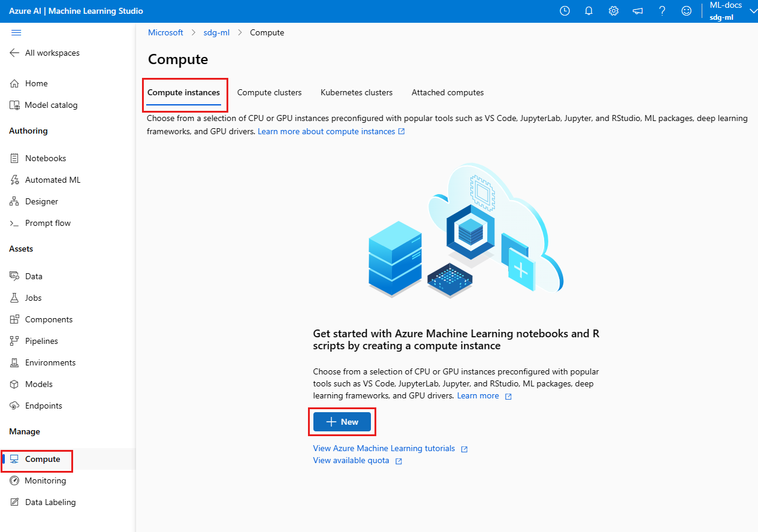Viewport: 758px width, 532px height.
Task: Create a compute instance with the New button
Action: tap(342, 421)
